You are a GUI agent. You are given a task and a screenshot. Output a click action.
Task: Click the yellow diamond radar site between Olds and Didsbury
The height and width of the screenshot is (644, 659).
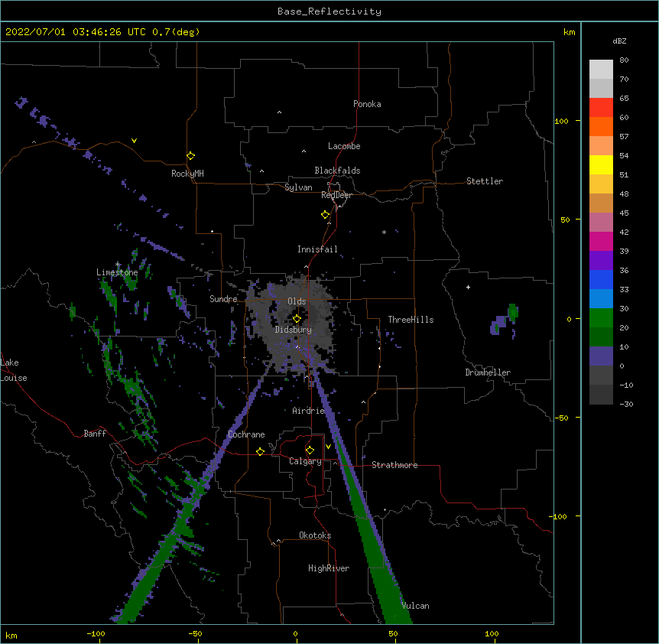297,318
